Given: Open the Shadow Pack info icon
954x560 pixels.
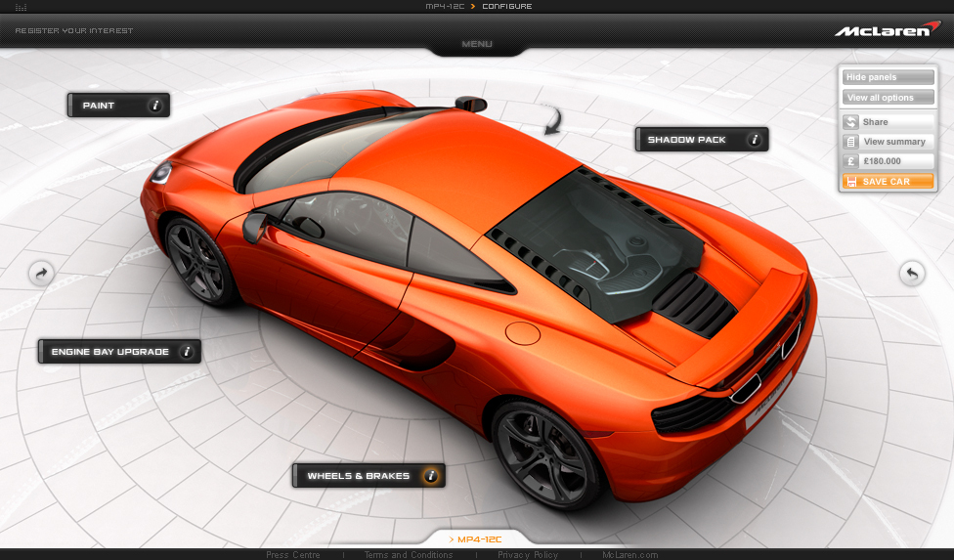Looking at the screenshot, I should pos(755,139).
